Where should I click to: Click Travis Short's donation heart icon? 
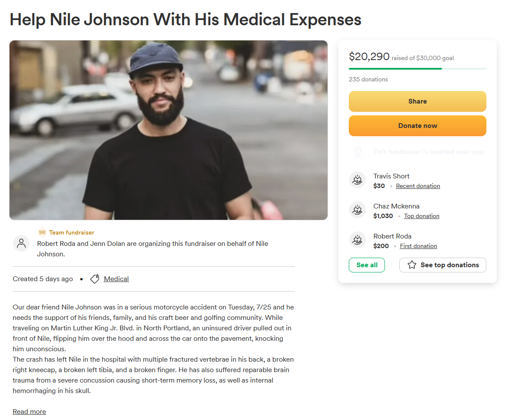(x=358, y=180)
